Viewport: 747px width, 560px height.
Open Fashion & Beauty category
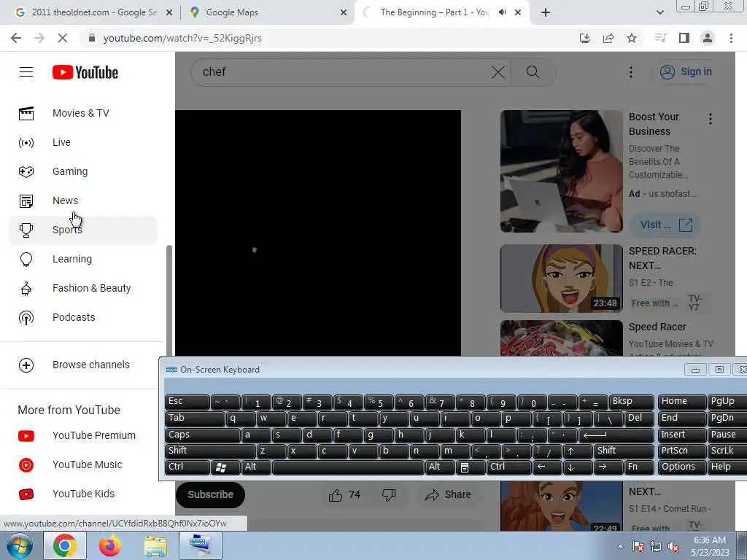click(x=83, y=288)
